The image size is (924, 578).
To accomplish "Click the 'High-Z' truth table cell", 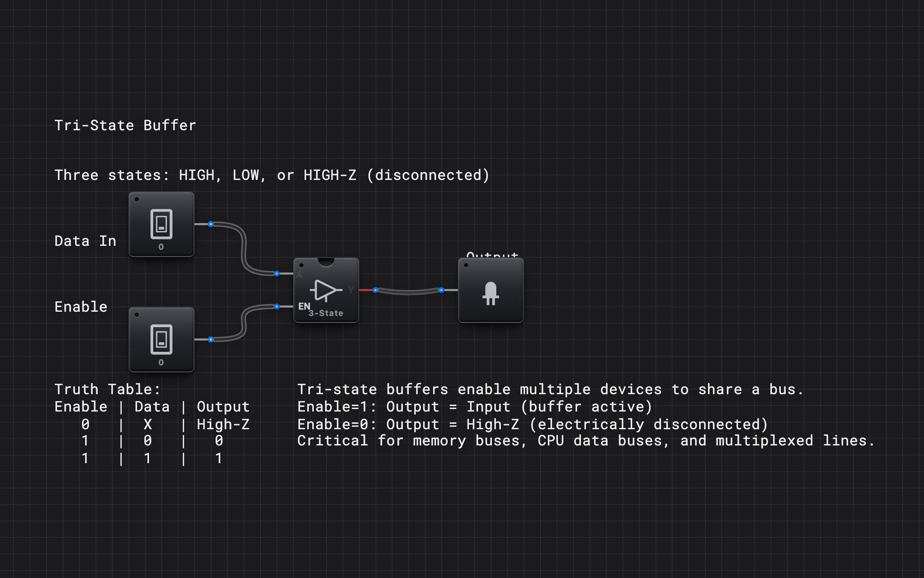I will (x=223, y=425).
